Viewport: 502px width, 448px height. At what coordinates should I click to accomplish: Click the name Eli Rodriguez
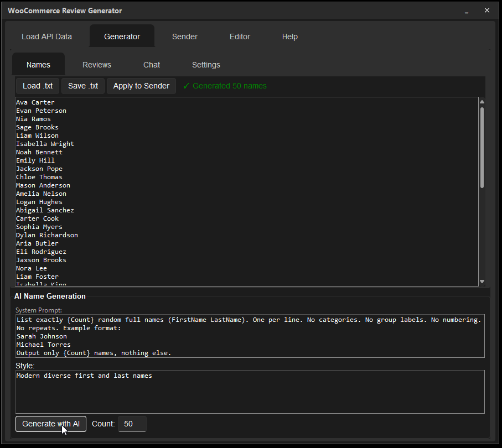[x=41, y=252]
